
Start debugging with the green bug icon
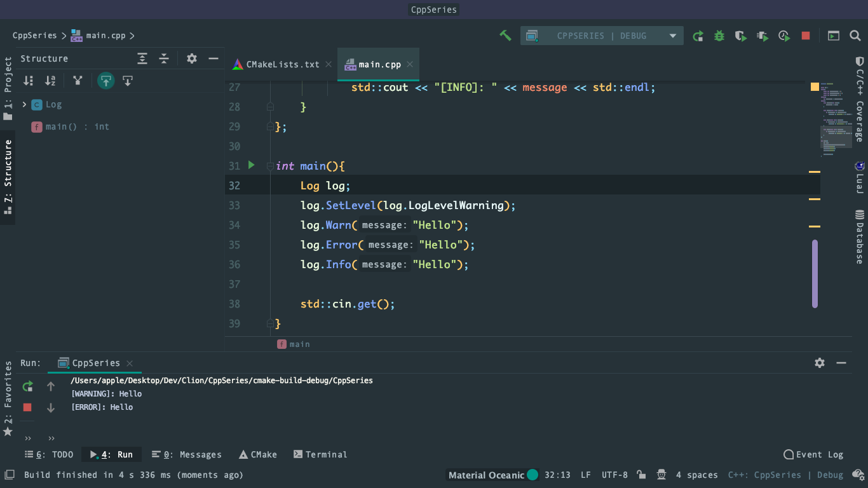(x=719, y=36)
